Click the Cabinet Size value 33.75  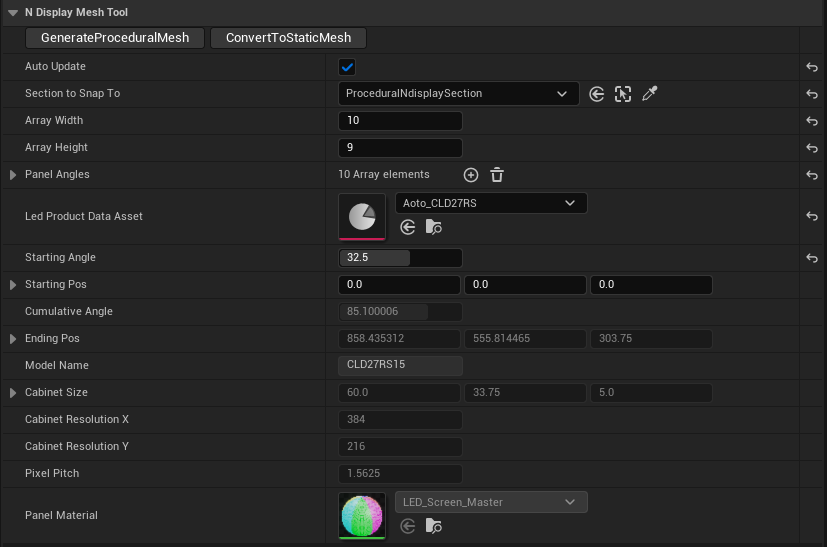[525, 393]
